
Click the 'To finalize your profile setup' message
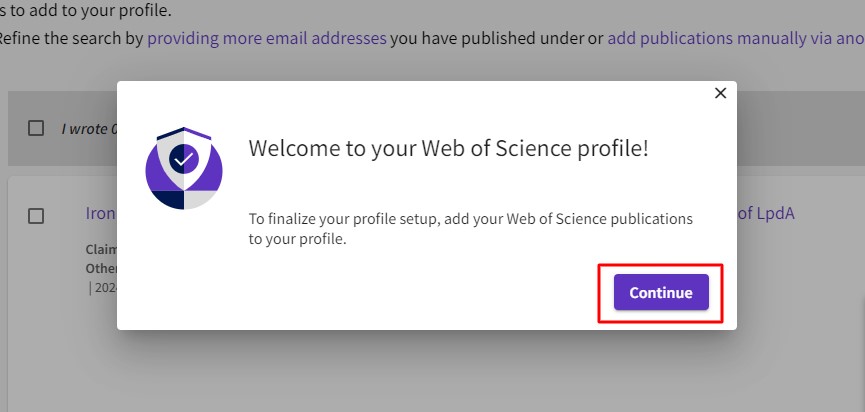click(x=470, y=228)
